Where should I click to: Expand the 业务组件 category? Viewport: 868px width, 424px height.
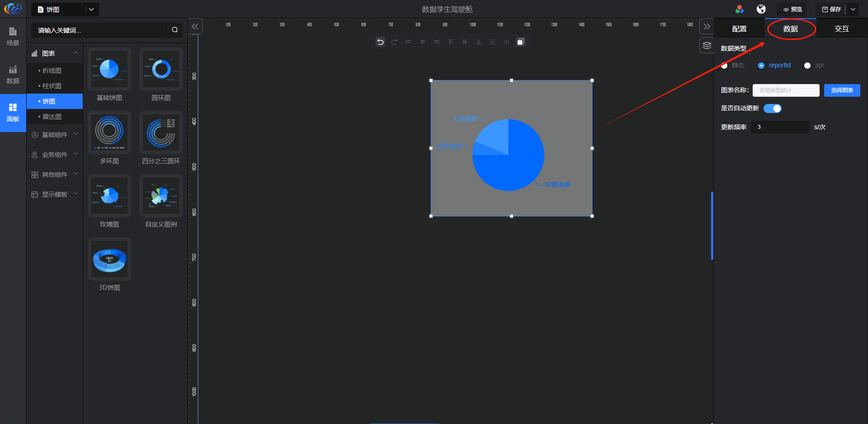[x=55, y=155]
